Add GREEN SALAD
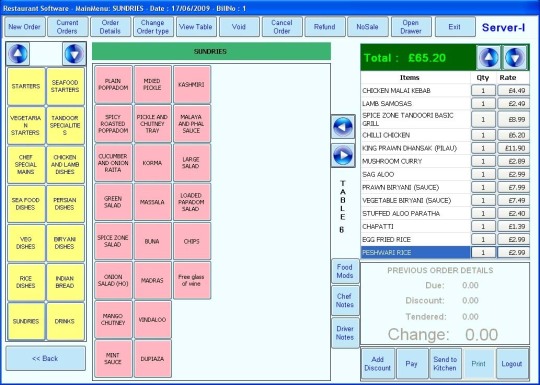 pos(113,202)
